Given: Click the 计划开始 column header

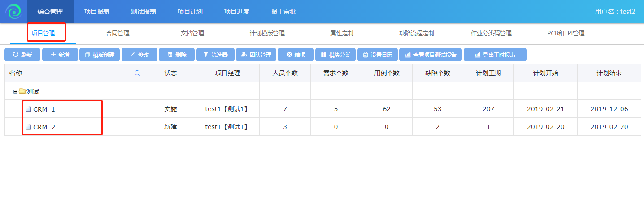Looking at the screenshot, I should tap(545, 73).
